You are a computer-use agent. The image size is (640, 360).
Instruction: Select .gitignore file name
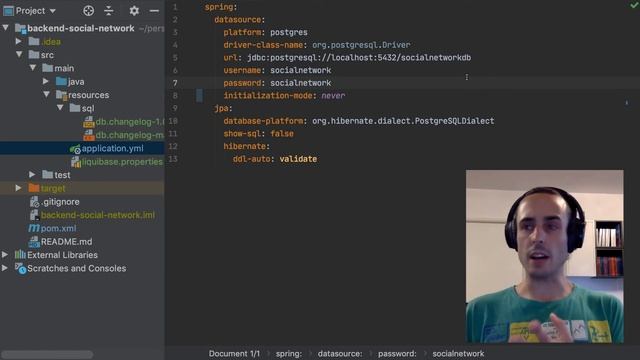[60, 202]
